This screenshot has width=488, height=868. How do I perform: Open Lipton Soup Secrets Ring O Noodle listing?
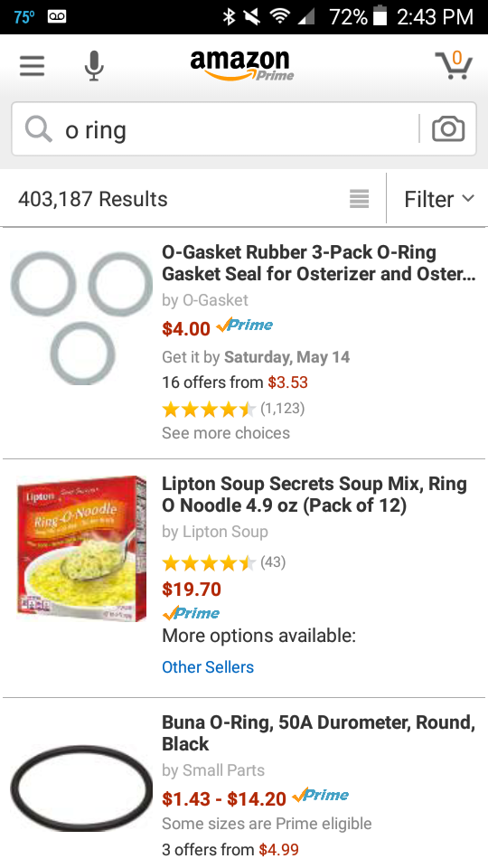(314, 495)
